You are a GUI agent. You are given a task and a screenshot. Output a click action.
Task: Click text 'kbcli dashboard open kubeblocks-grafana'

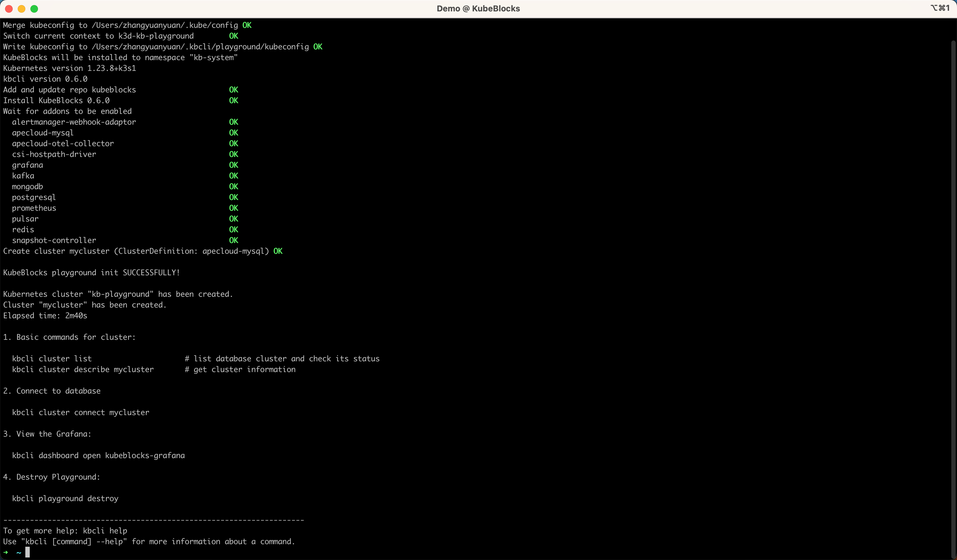[98, 456]
